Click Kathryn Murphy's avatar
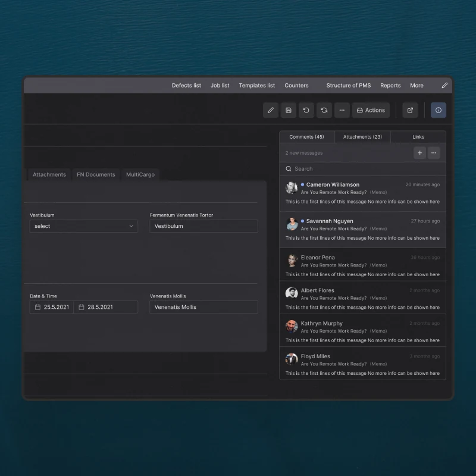The width and height of the screenshot is (476, 476). point(292,326)
